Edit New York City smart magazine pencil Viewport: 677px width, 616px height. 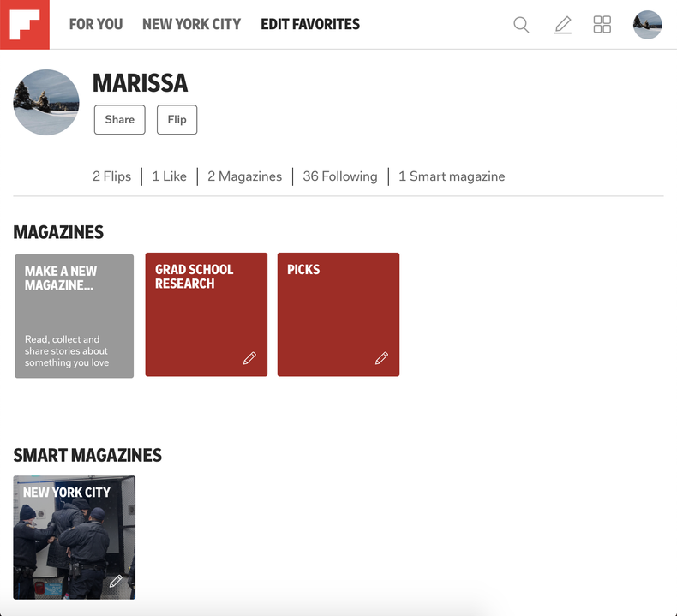click(116, 582)
